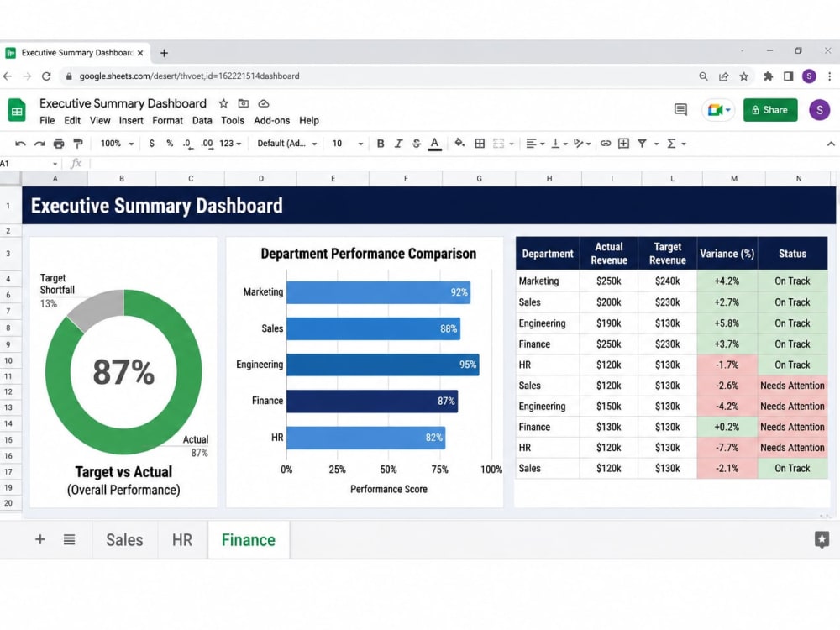Apply currency format with dollar icon
This screenshot has height=630, width=840.
click(152, 144)
